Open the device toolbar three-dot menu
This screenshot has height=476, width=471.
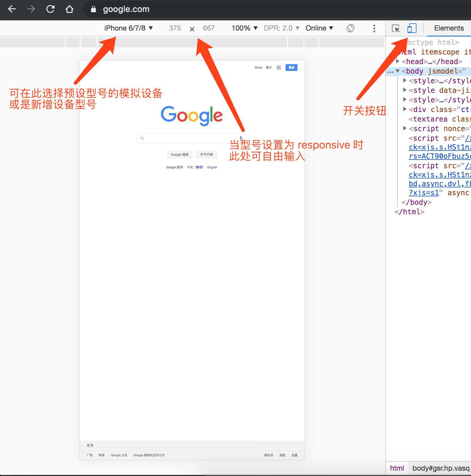pos(374,28)
